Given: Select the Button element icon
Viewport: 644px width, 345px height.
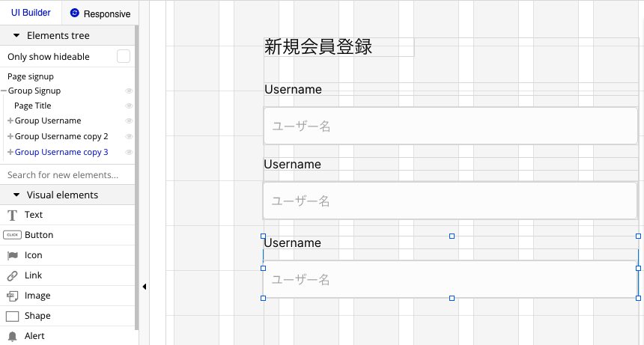Looking at the screenshot, I should pyautogui.click(x=12, y=235).
